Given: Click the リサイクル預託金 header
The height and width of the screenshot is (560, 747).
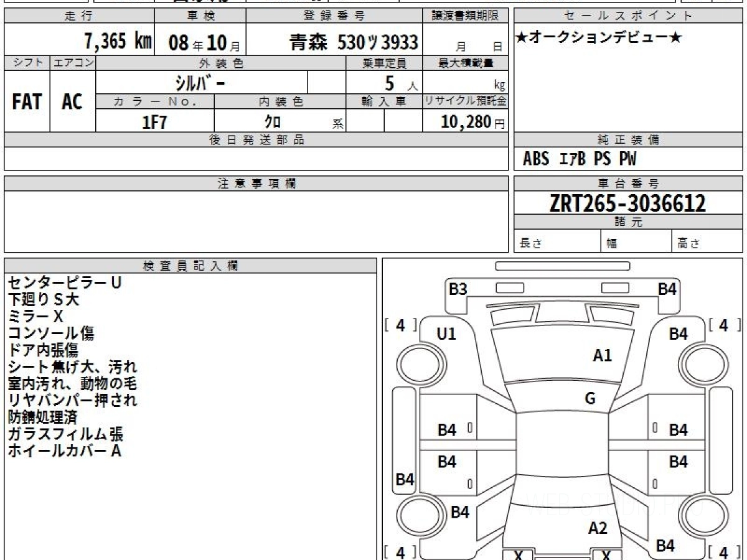Looking at the screenshot, I should coord(466,101).
